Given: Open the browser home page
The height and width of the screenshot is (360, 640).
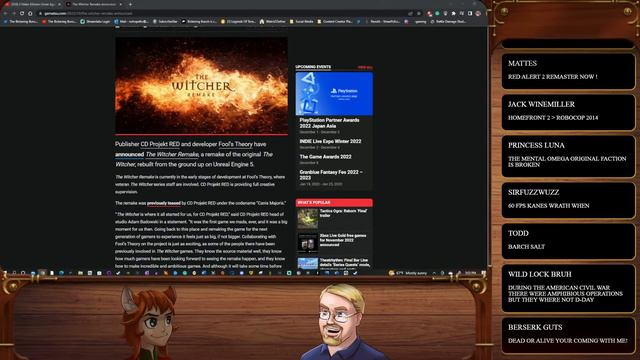Looking at the screenshot, I should pyautogui.click(x=30, y=13).
